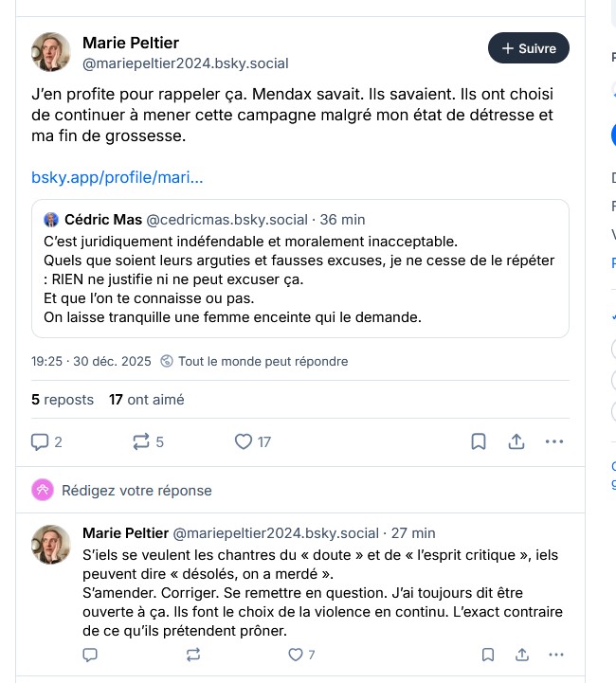This screenshot has height=683, width=616.
Task: Repost the reply from 27 min ago
Action: coord(193,655)
